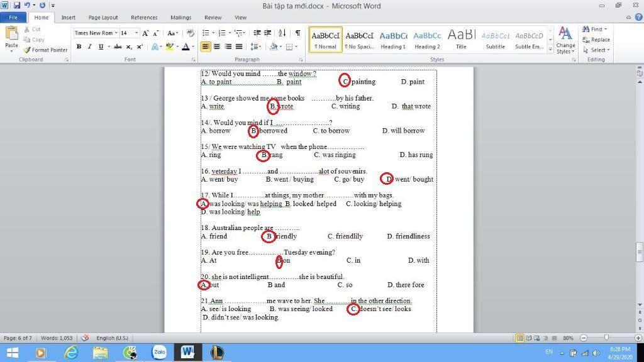Viewport: 644px width, 362px height.
Task: Click the Undo icon in title bar
Action: coord(27,5)
